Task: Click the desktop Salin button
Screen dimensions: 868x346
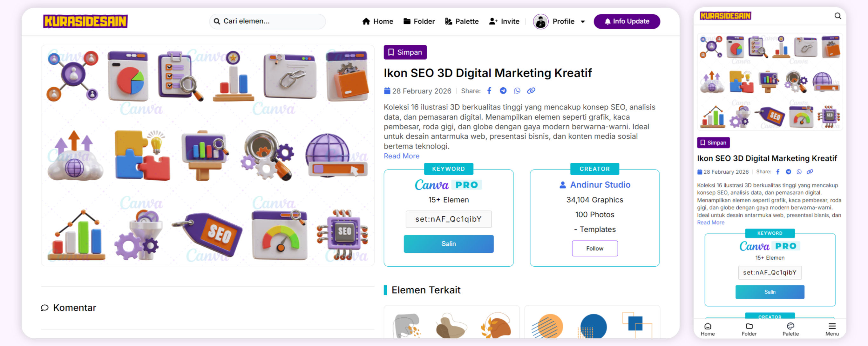Action: 448,244
